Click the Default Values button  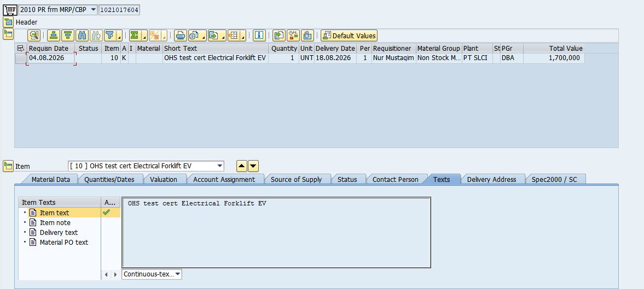(349, 36)
